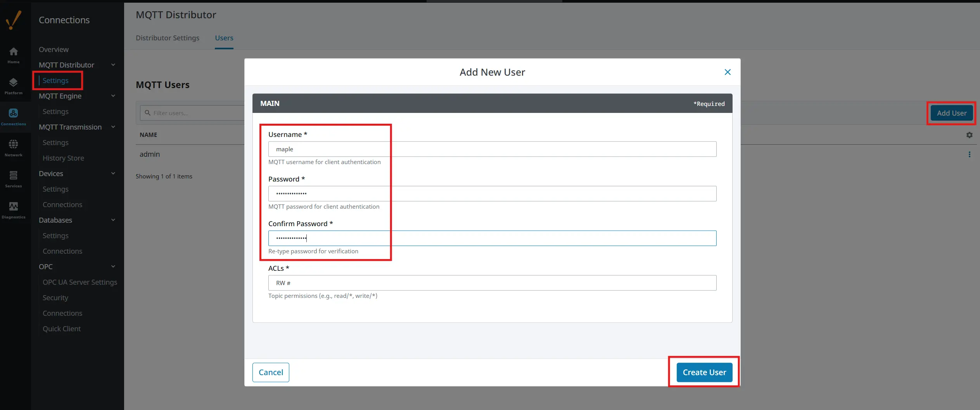Collapse the MQTT Transmission section

113,127
